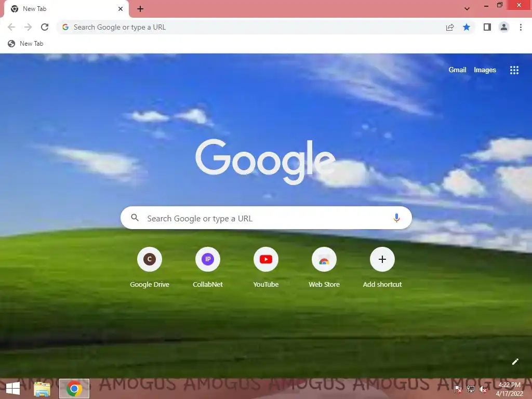Open the YouTube shortcut
The height and width of the screenshot is (399, 532).
pos(266,268)
